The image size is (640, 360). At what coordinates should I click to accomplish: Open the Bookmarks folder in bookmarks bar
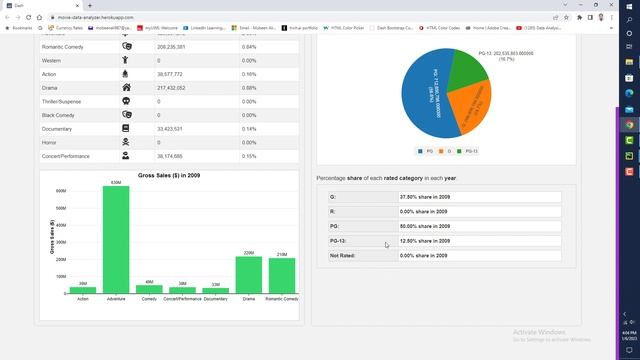(19, 28)
